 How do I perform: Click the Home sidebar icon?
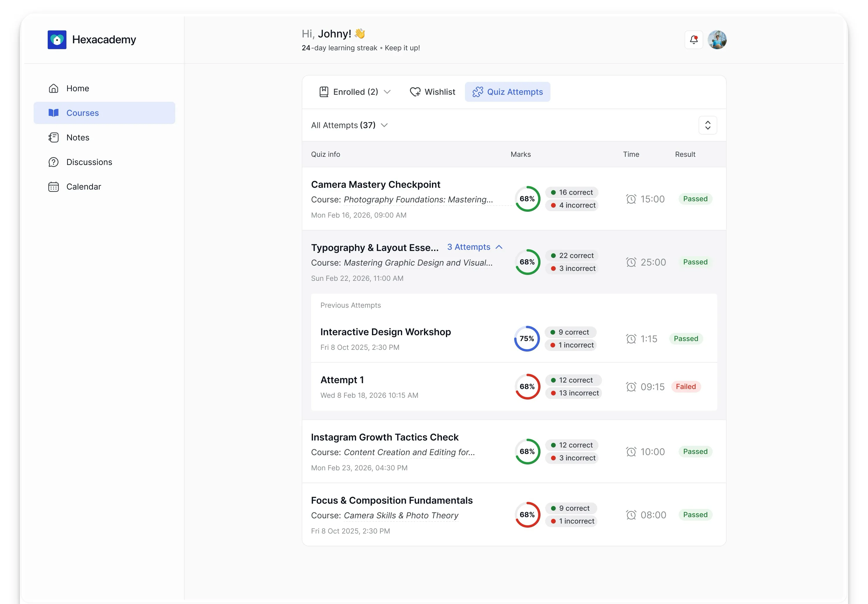point(54,88)
